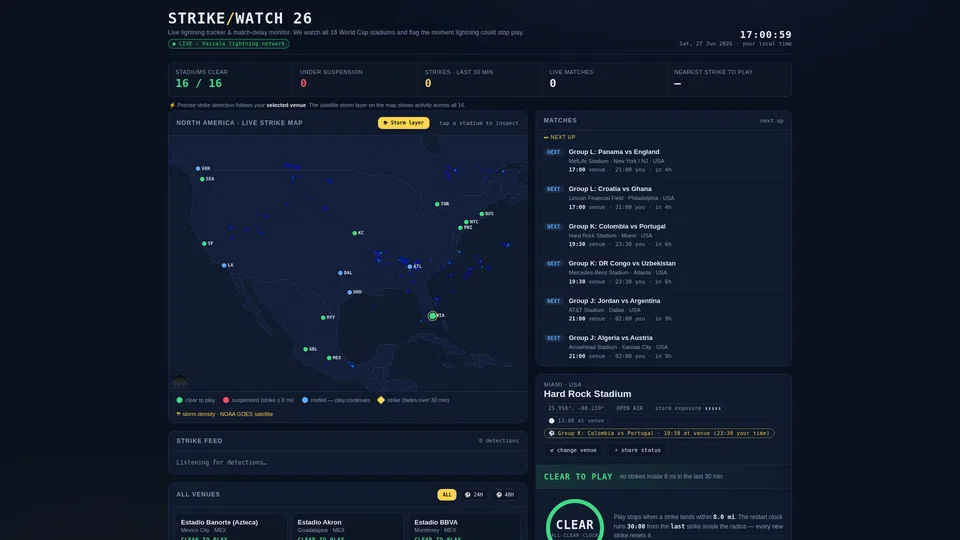Click the OPEN AIR tag
This screenshot has width=960, height=540.
coord(629,408)
